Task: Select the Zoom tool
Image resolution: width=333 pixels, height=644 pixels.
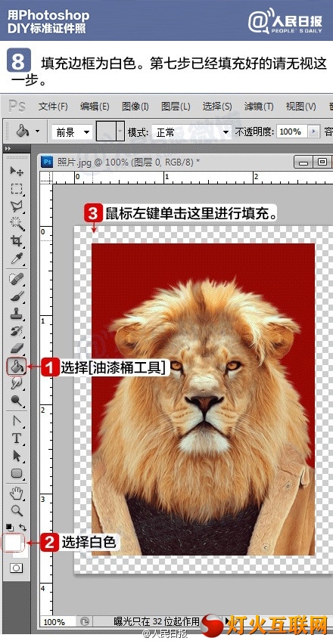Action: click(17, 510)
